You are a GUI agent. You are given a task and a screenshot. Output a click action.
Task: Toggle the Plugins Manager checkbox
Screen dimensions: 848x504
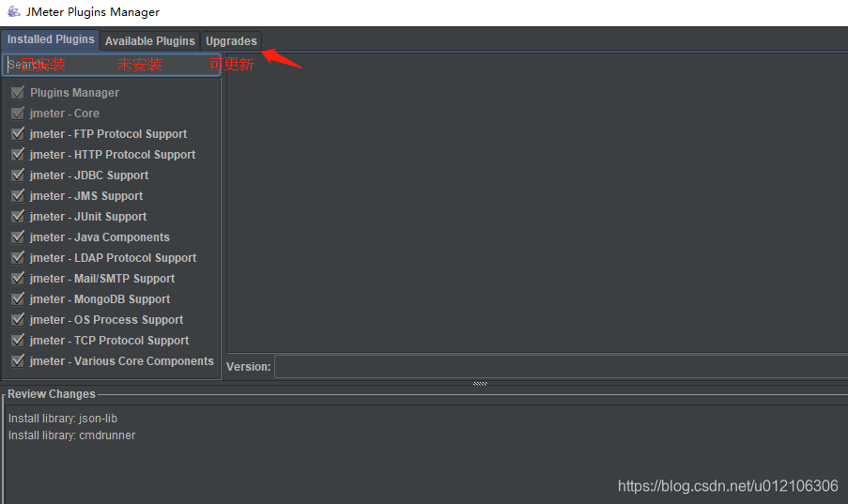point(18,93)
